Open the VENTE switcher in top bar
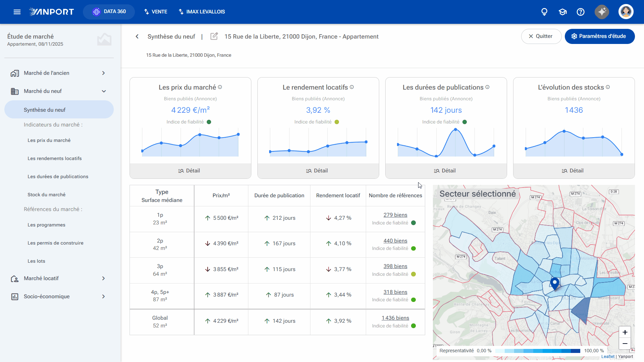 pyautogui.click(x=156, y=12)
